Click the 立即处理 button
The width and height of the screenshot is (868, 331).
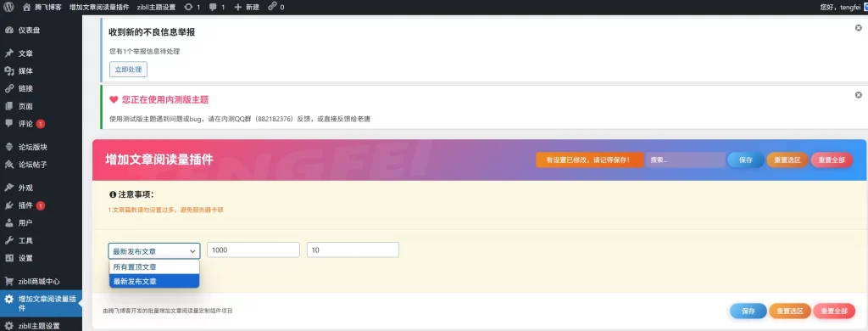click(x=129, y=70)
